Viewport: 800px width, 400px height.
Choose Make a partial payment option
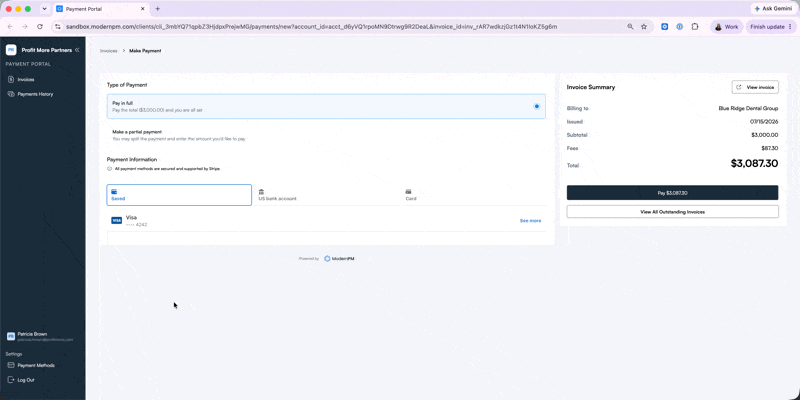(x=326, y=135)
